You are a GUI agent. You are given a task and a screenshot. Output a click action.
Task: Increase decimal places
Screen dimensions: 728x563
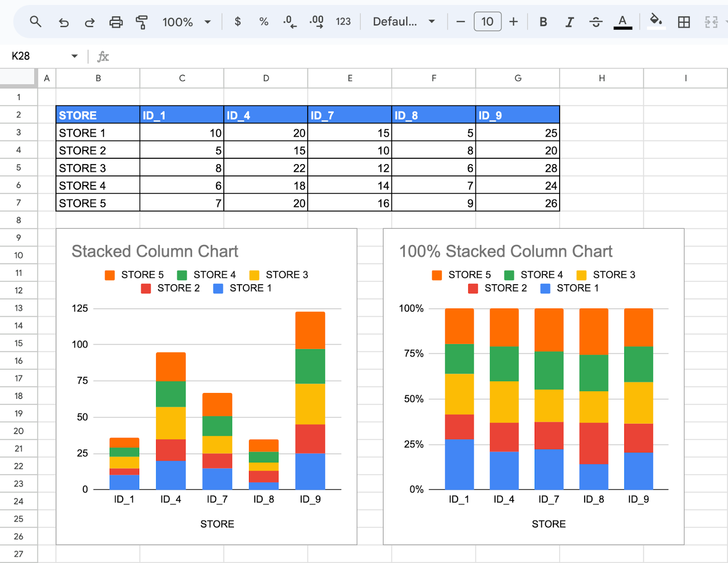tap(317, 21)
